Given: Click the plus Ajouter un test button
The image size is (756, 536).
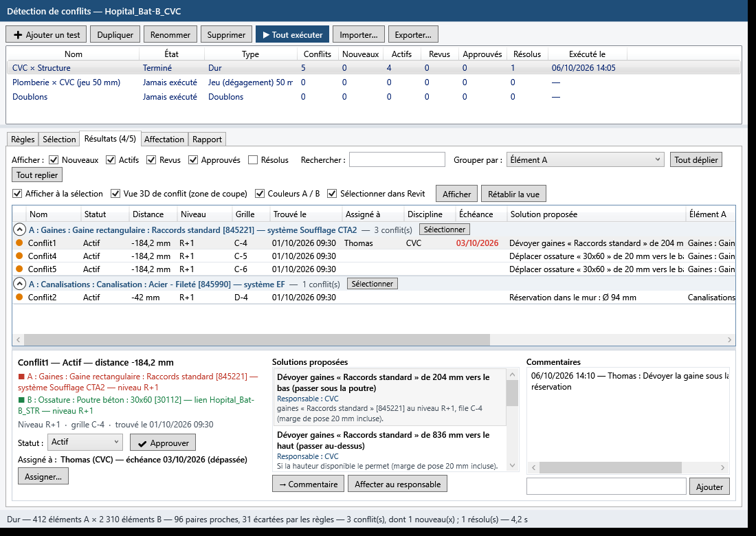Looking at the screenshot, I should (x=46, y=35).
